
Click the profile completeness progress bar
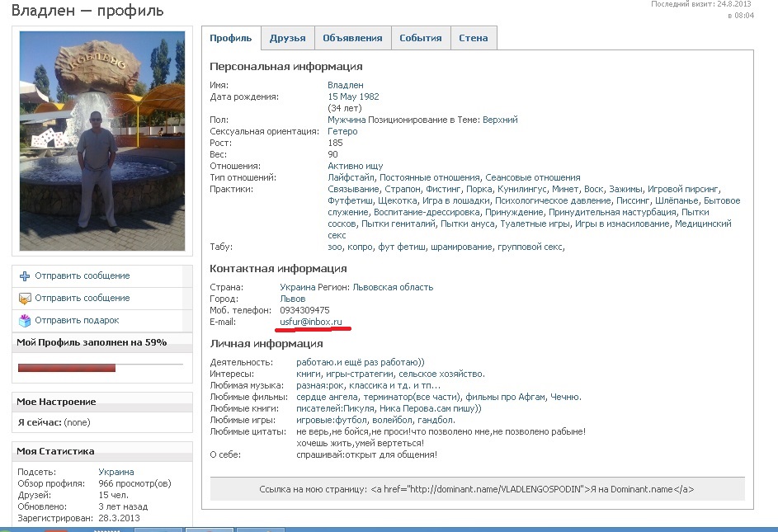click(100, 367)
